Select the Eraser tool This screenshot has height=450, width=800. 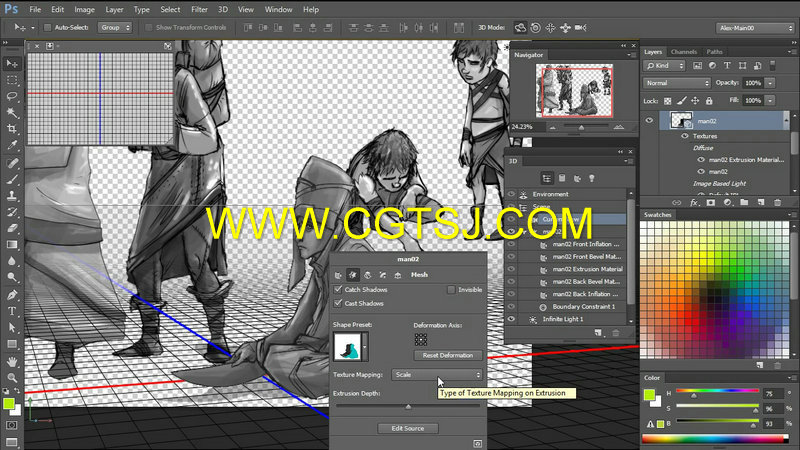(12, 228)
